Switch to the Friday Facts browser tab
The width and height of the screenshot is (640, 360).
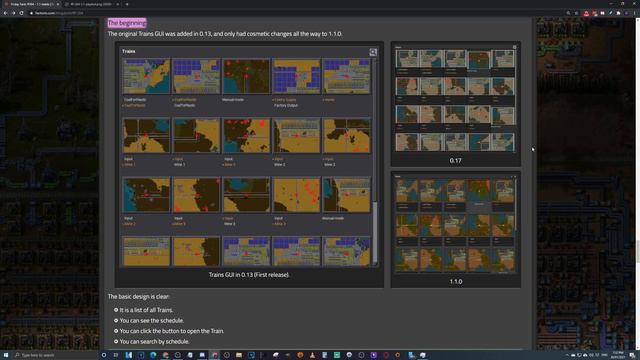[31, 4]
